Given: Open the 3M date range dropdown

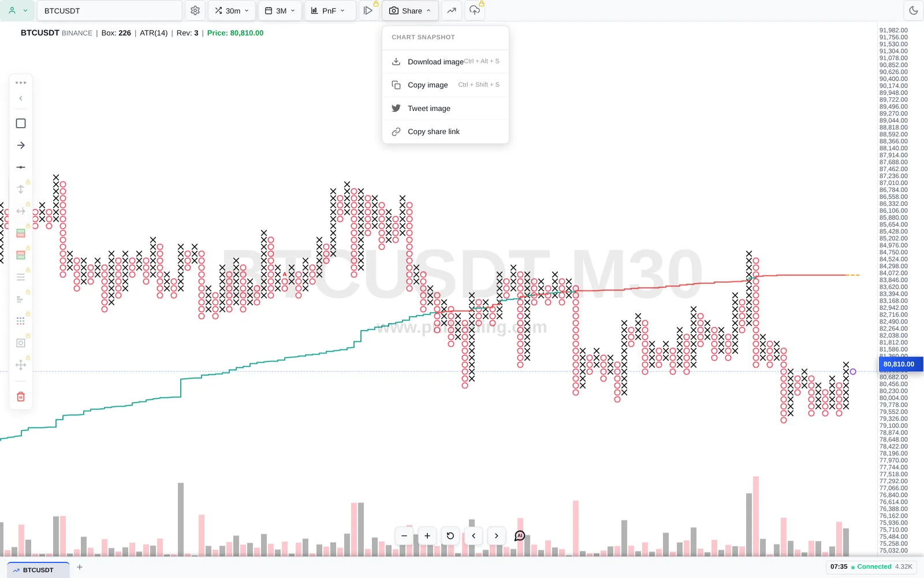Looking at the screenshot, I should click(x=280, y=10).
